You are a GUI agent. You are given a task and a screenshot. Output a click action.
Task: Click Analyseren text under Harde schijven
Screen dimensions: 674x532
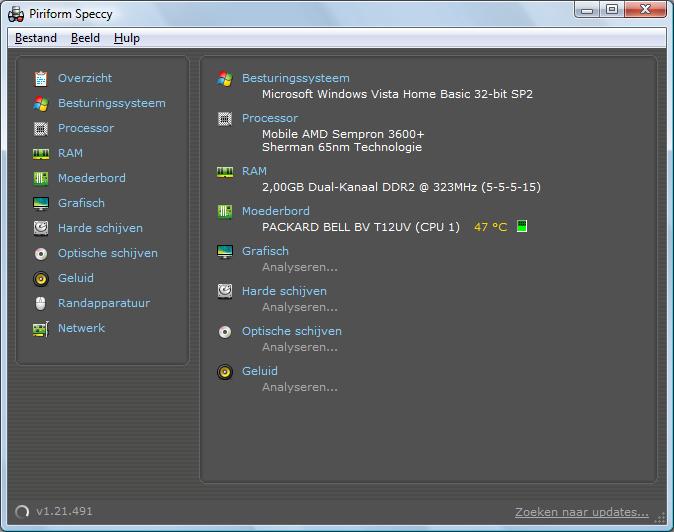(x=300, y=307)
